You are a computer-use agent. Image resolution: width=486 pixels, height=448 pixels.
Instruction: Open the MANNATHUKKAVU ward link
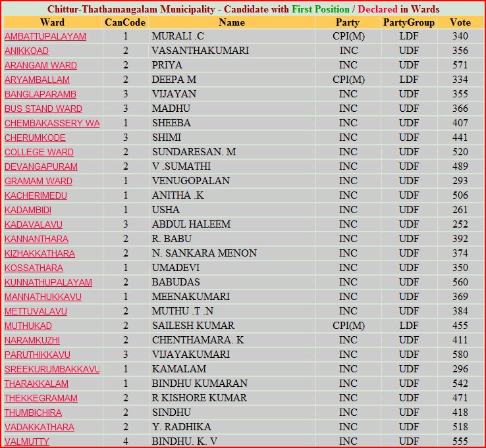43,297
